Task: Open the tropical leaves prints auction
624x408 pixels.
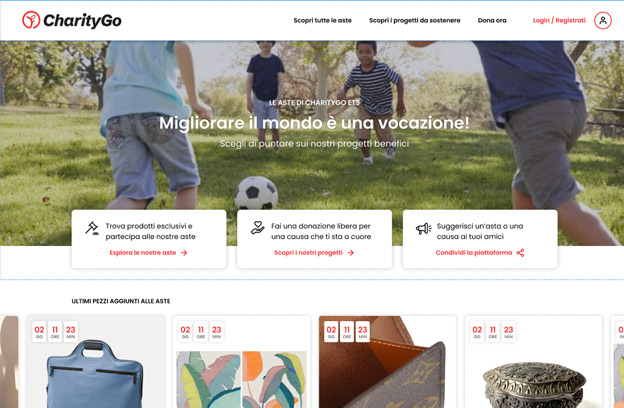Action: (242, 362)
